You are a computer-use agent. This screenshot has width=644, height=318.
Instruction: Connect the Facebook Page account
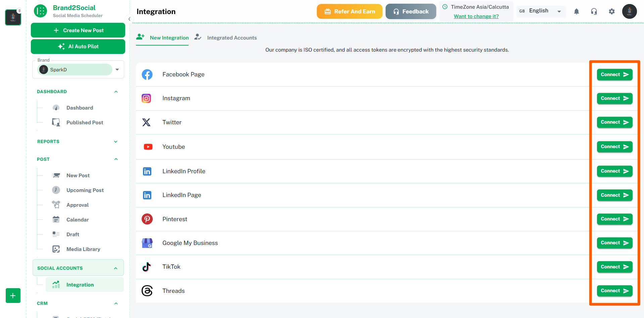614,74
